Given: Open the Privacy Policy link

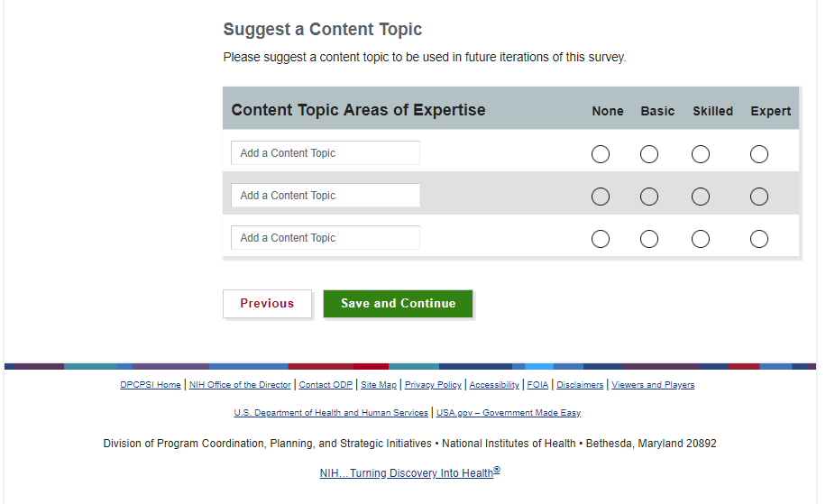Looking at the screenshot, I should tap(433, 385).
